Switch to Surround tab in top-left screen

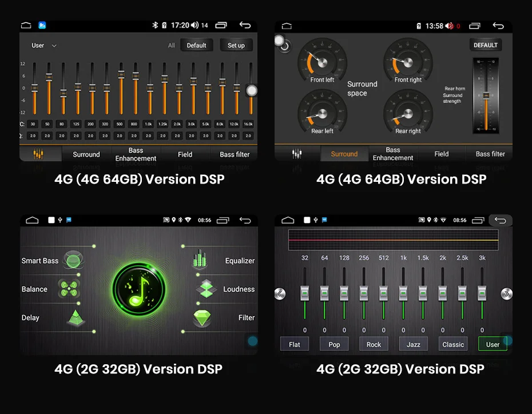click(86, 154)
